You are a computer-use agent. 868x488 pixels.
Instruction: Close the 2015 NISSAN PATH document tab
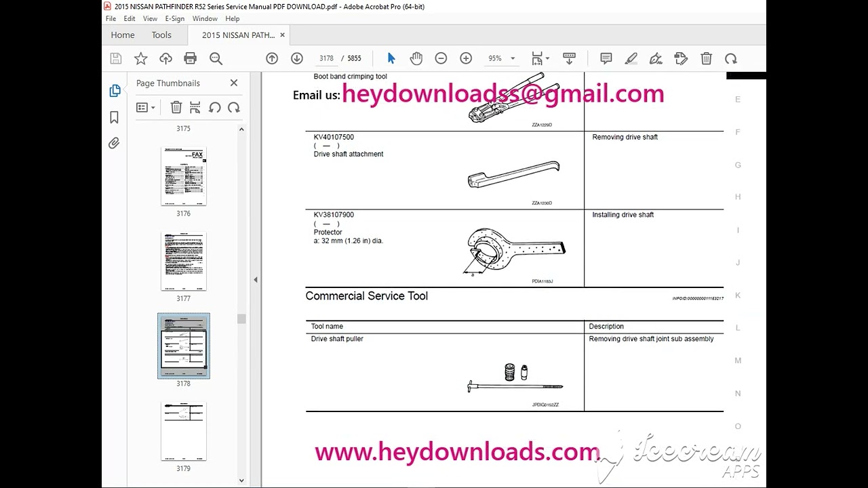[283, 35]
